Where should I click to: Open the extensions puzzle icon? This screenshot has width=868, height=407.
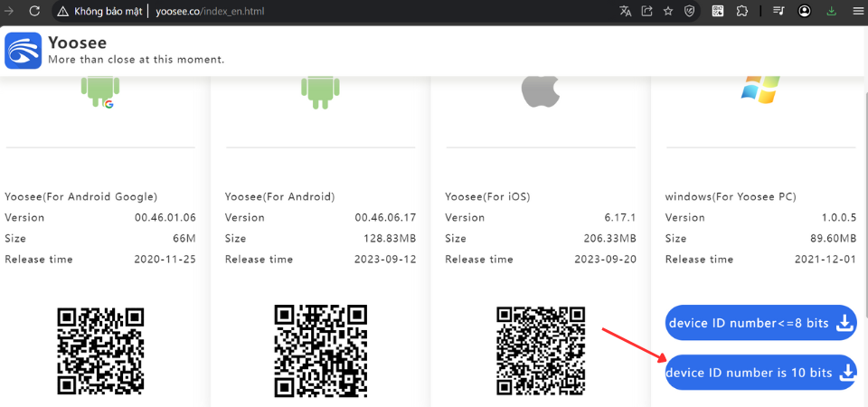pos(742,11)
